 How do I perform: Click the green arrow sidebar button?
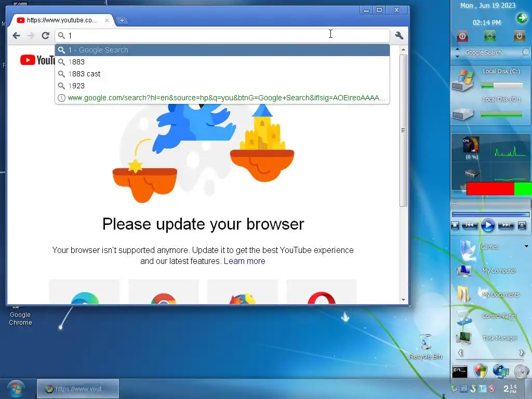(522, 18)
